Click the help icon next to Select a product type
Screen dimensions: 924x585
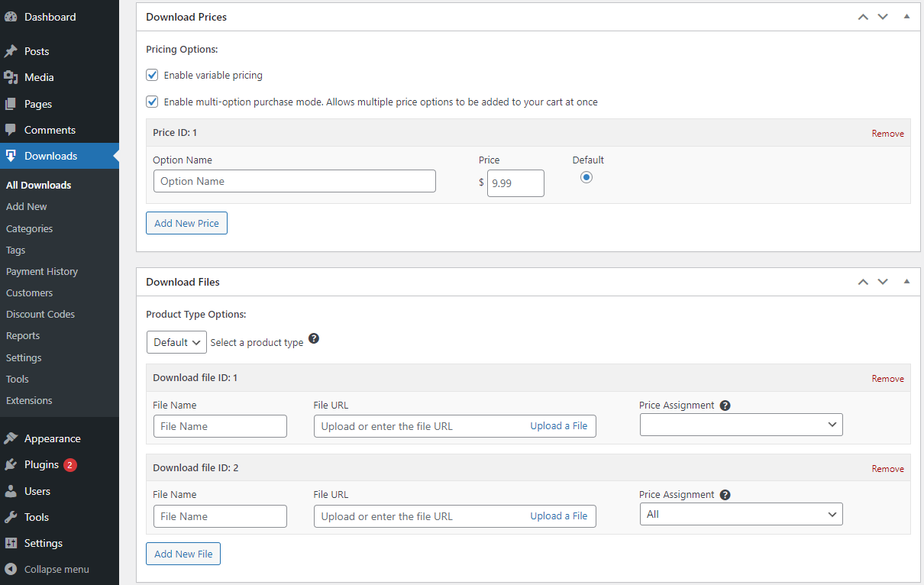tap(314, 338)
